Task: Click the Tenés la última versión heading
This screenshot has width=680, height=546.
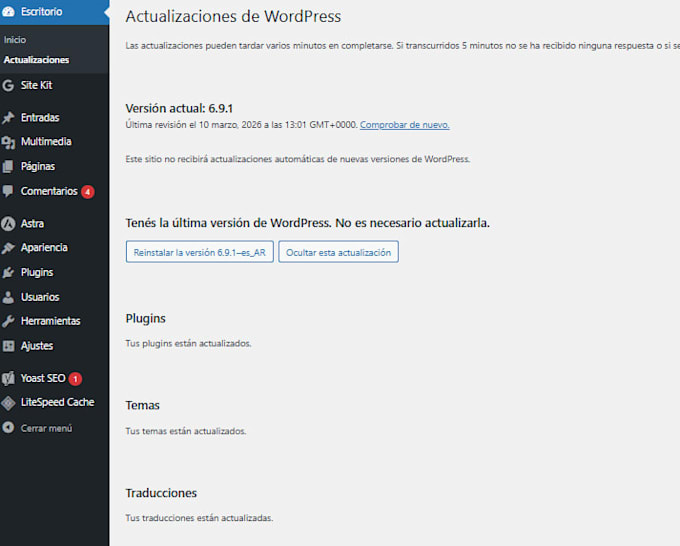Action: 307,223
